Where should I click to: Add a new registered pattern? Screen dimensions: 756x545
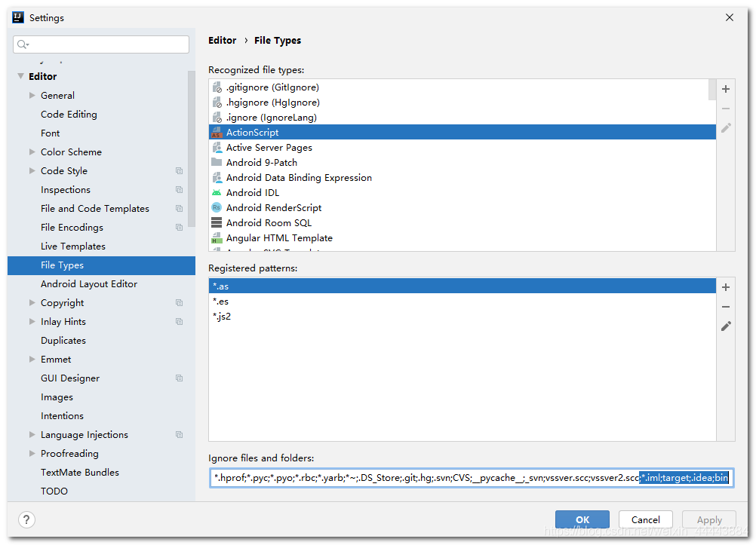tap(726, 287)
